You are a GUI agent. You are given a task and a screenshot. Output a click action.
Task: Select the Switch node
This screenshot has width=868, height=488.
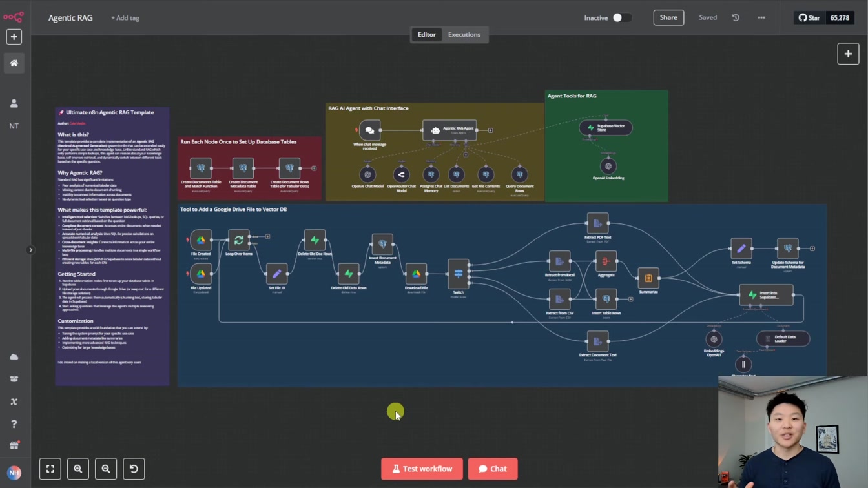[458, 274]
